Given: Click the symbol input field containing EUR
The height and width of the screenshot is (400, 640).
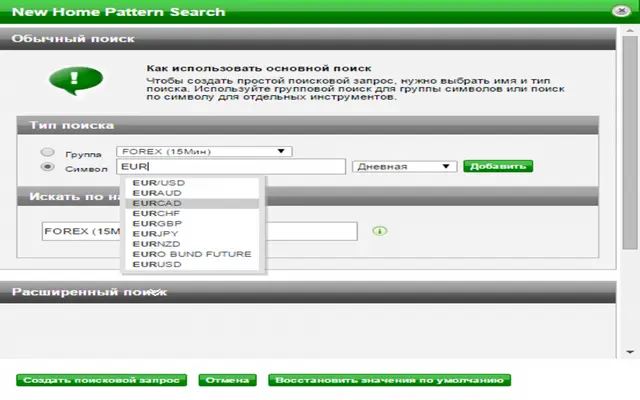Looking at the screenshot, I should pos(231,167).
